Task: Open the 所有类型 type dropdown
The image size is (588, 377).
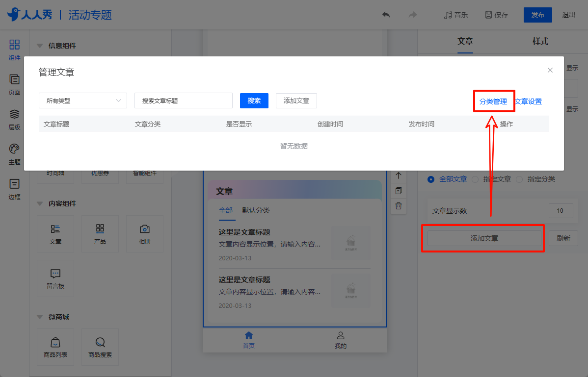Action: [x=83, y=101]
